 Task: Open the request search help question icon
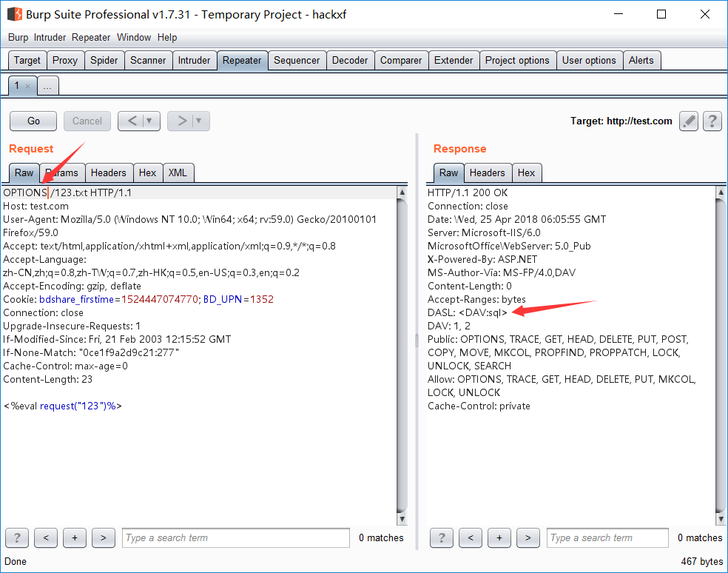(x=17, y=537)
